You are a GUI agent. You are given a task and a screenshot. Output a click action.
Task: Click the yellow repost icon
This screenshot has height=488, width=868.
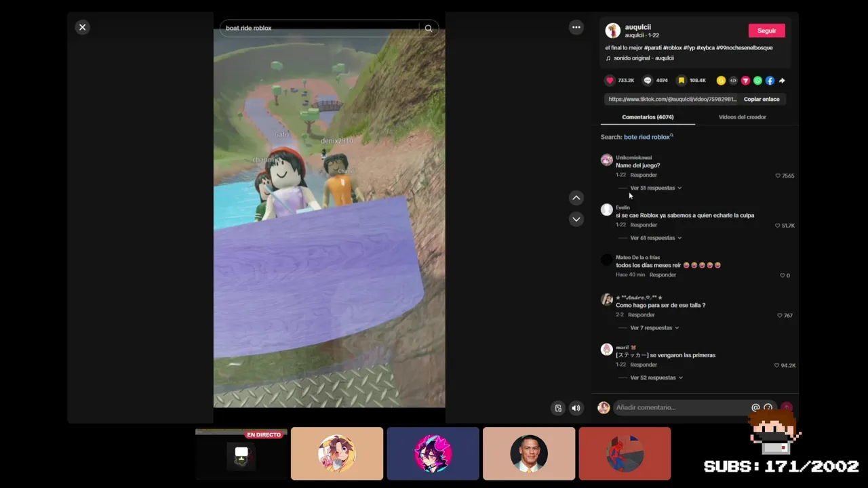coord(721,81)
